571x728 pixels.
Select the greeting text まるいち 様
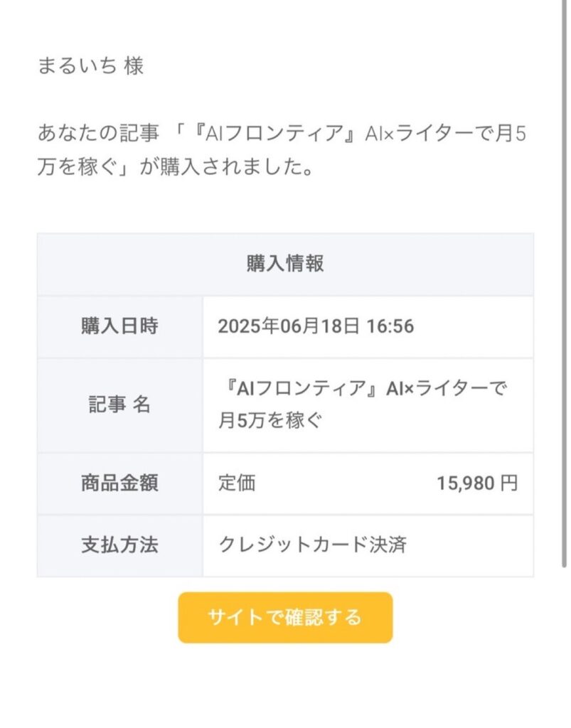point(90,65)
